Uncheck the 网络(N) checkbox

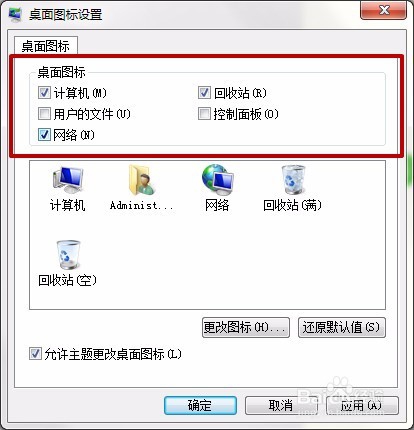point(44,135)
